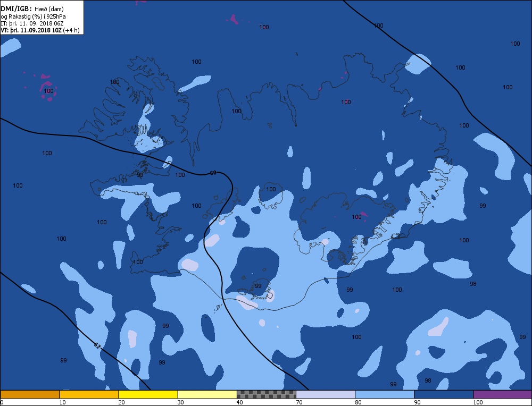532x406 pixels.
Task: Select the legend tick label '70'
Action: tap(299, 402)
